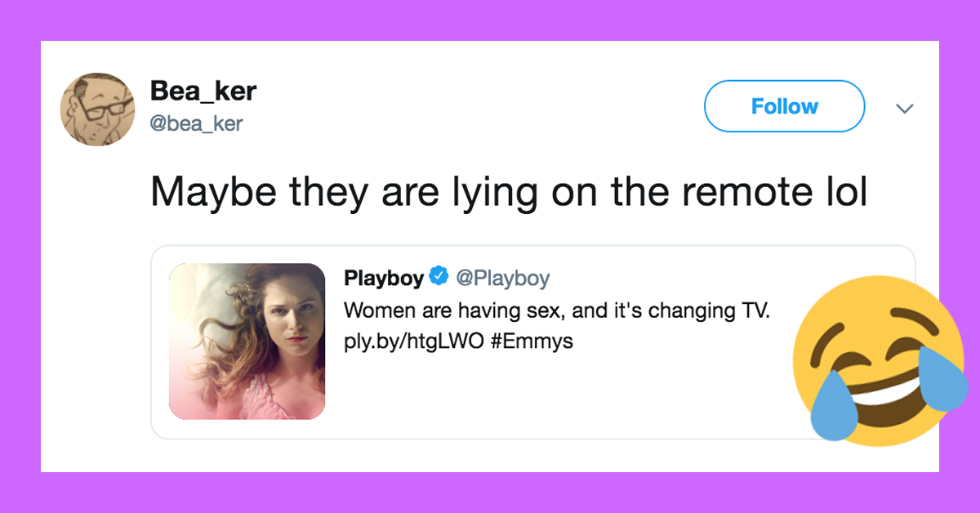This screenshot has height=513, width=980.
Task: Open the Bea_ker cartoon profile avatar
Action: pyautogui.click(x=97, y=109)
